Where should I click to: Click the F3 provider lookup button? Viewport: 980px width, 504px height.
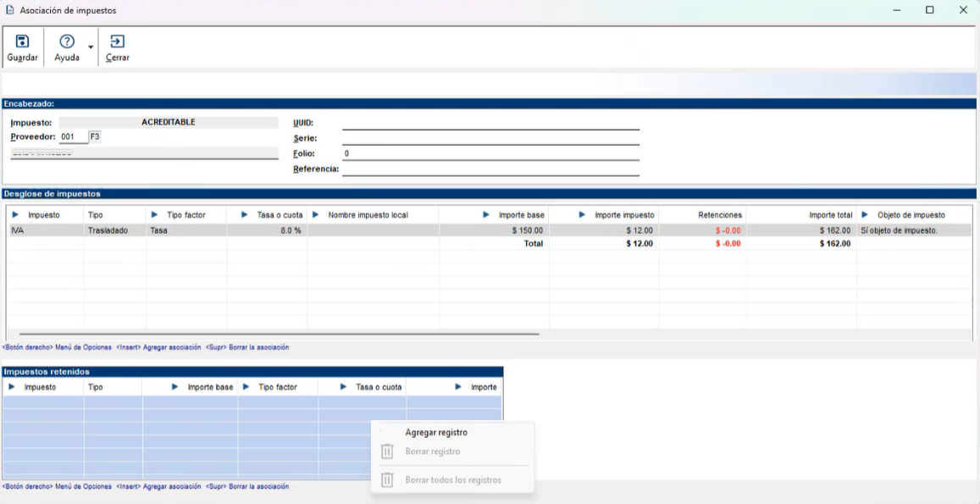94,136
